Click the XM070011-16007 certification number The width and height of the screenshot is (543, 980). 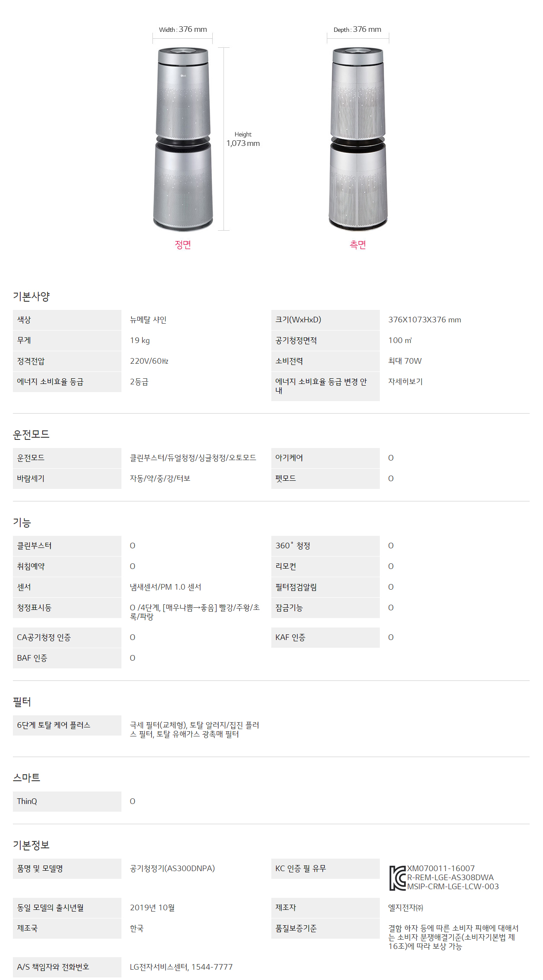pyautogui.click(x=441, y=869)
